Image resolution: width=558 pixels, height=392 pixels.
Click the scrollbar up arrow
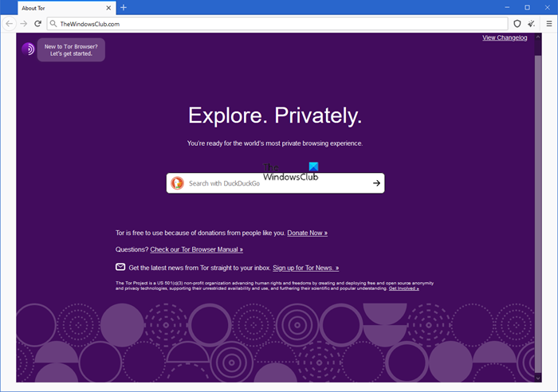click(x=538, y=37)
